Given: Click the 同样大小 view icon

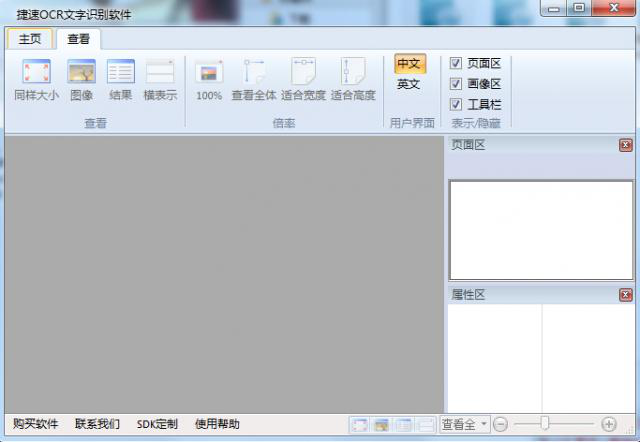Looking at the screenshot, I should coord(36,80).
